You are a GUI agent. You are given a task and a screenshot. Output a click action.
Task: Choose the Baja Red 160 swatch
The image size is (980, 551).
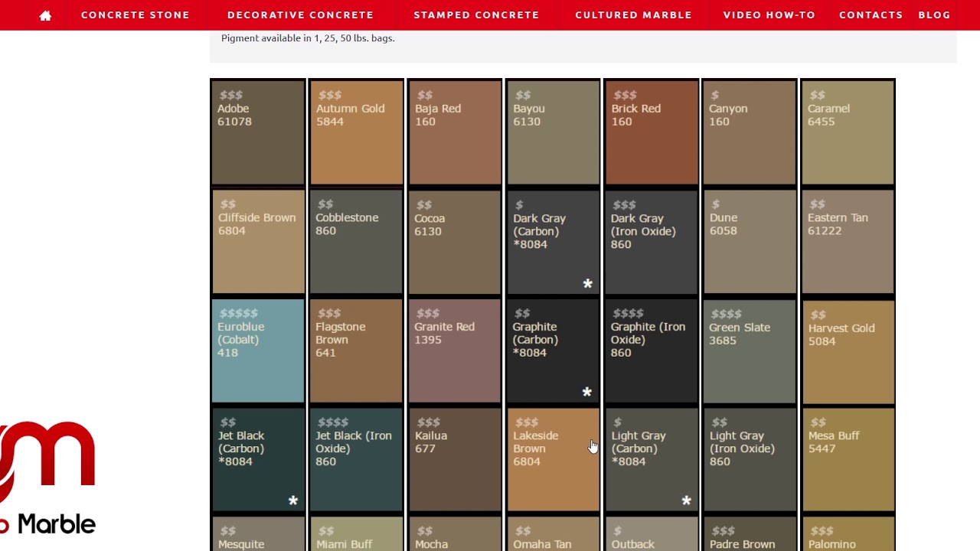point(455,132)
